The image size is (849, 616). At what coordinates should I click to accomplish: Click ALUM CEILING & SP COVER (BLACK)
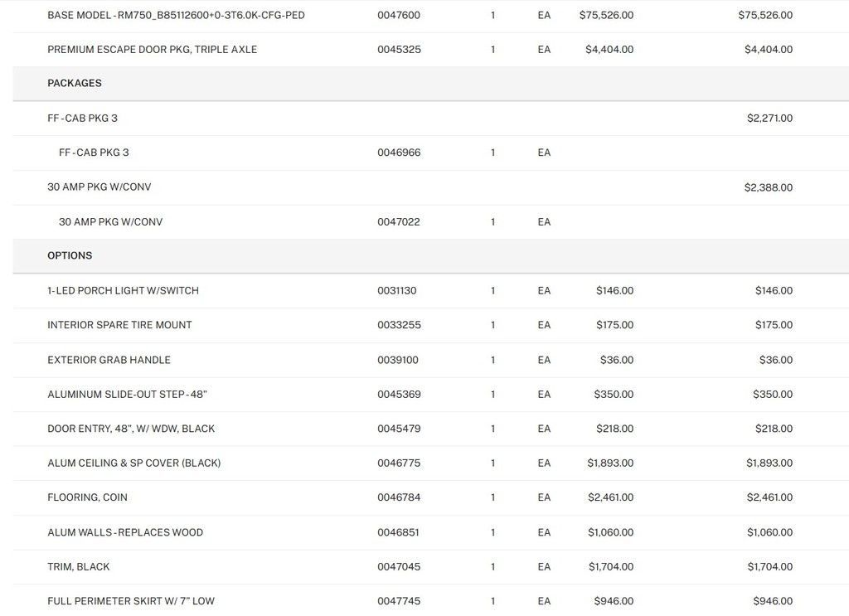click(x=133, y=463)
